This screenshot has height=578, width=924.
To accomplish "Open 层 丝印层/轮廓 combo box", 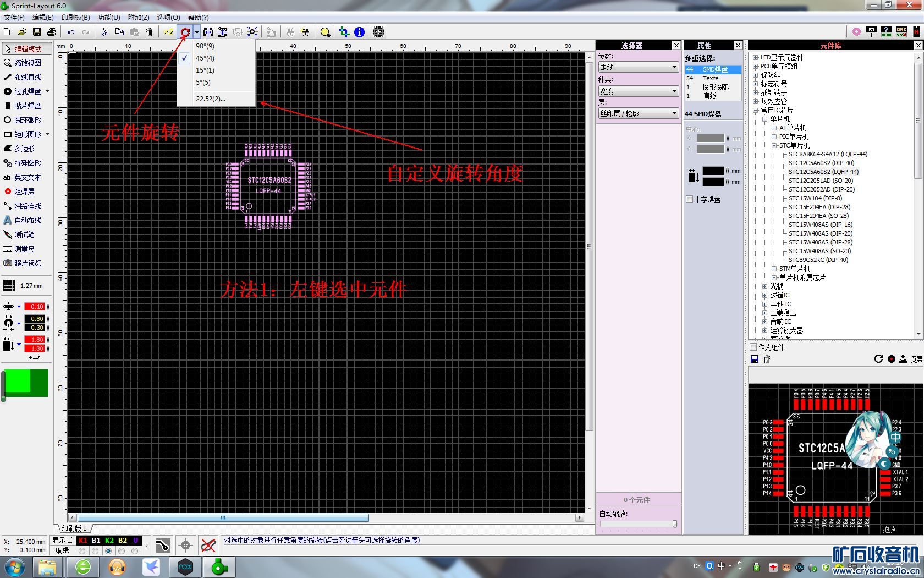I will (x=639, y=113).
